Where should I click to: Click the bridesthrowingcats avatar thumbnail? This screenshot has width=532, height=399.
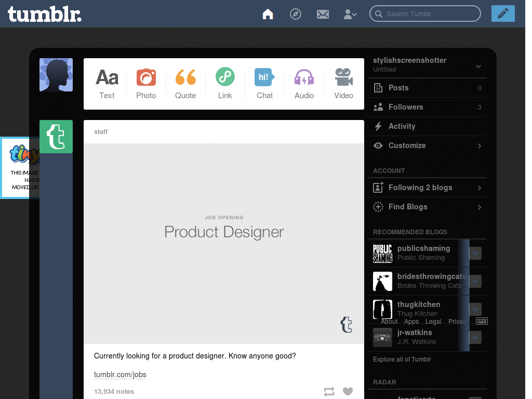382,281
